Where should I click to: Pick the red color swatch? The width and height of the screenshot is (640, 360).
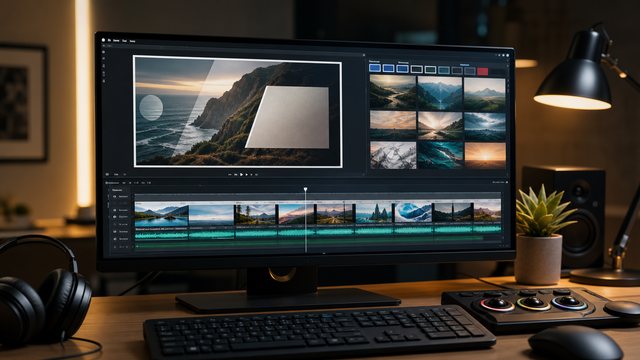482,71
